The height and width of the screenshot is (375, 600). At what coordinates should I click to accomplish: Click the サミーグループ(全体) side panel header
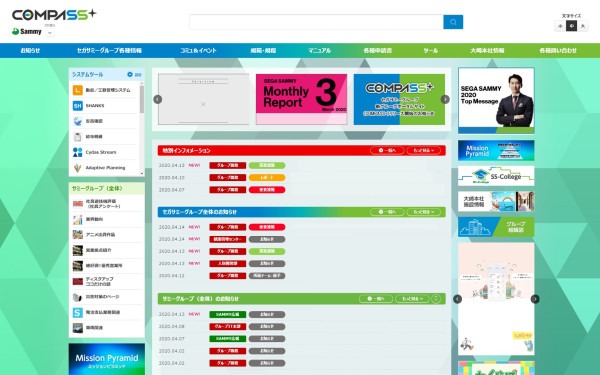pyautogui.click(x=107, y=188)
